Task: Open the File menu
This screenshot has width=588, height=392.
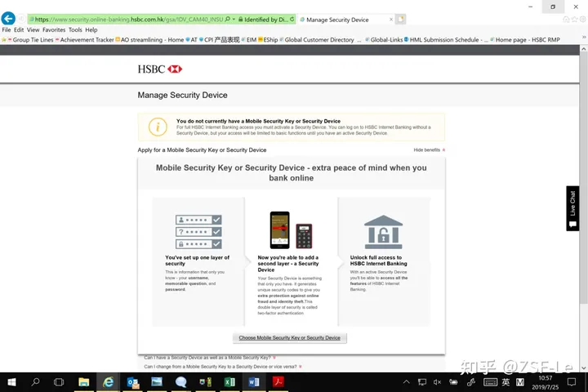Action: coord(7,29)
